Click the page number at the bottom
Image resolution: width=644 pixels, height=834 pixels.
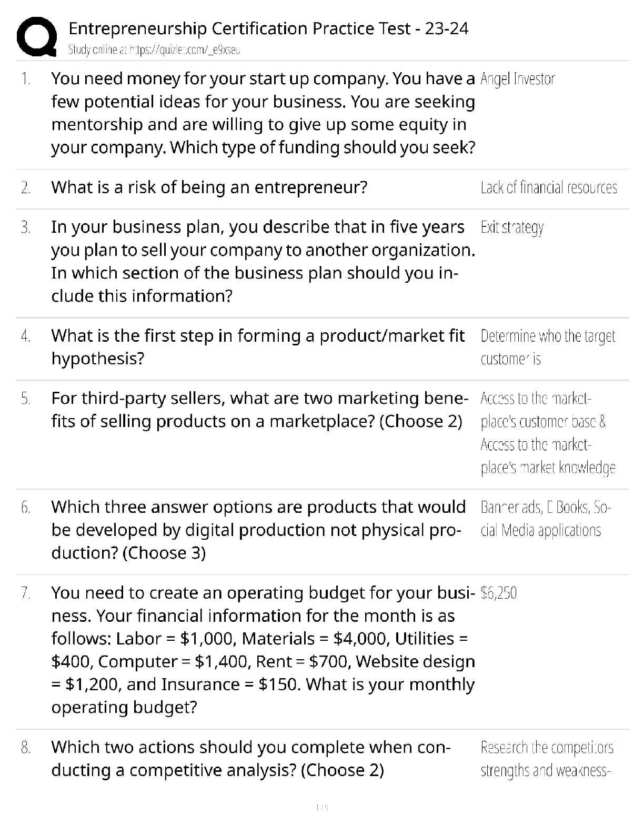coord(321,807)
